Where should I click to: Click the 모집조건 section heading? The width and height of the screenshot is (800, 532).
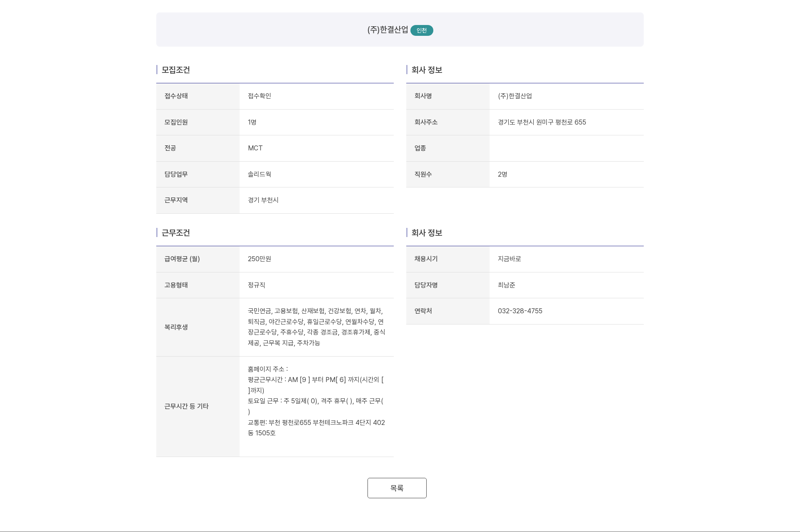176,70
